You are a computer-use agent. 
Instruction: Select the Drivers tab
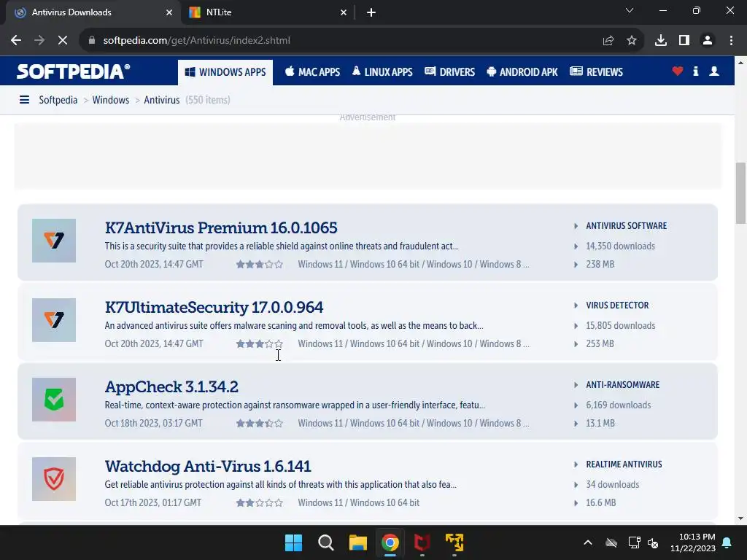449,72
